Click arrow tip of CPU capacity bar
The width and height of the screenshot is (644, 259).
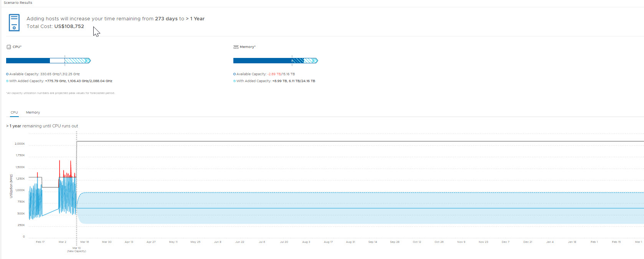(88, 61)
